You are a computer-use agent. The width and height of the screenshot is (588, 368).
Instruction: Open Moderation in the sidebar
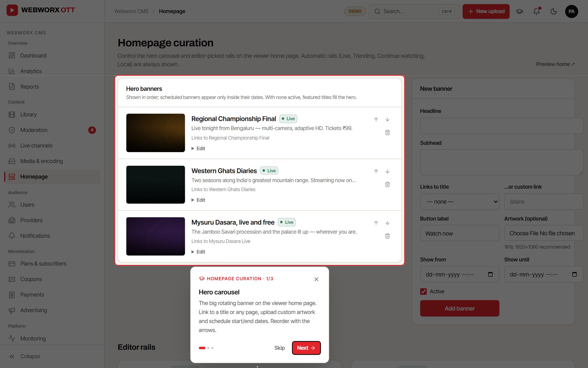pyautogui.click(x=52, y=130)
